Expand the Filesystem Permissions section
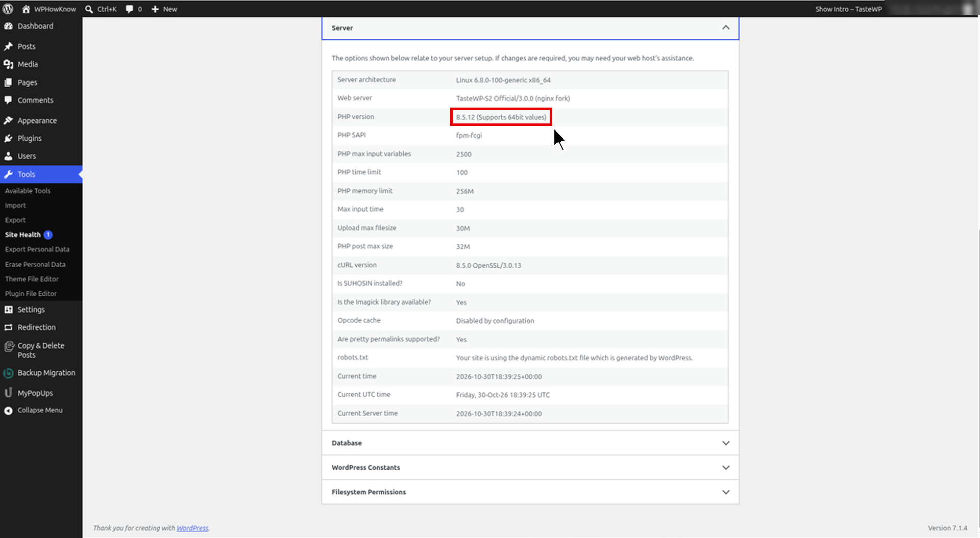The height and width of the screenshot is (538, 980). point(530,492)
